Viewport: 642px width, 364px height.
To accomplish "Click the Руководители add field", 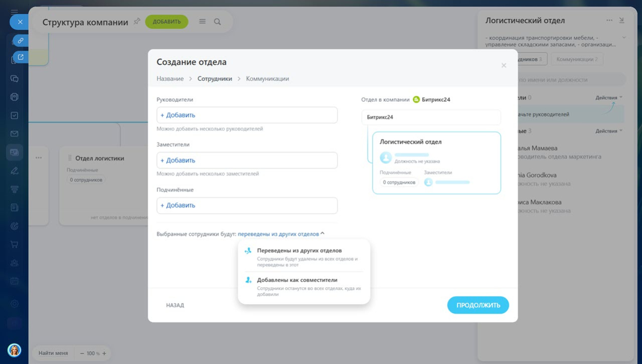I will [247, 115].
